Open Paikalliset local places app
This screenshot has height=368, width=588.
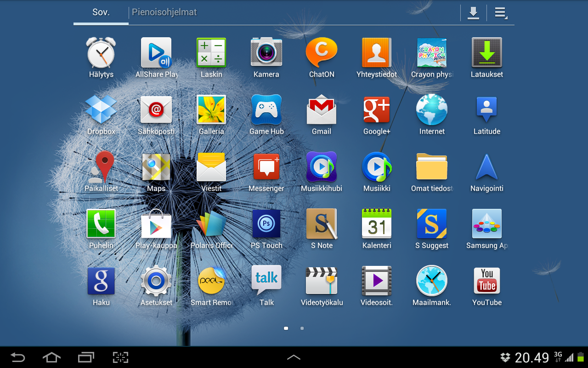101,172
